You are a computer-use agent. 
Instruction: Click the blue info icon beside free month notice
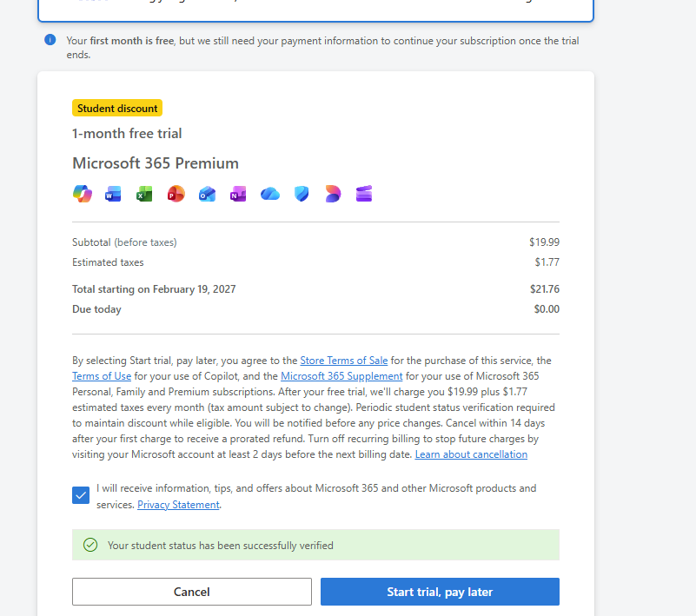[x=50, y=40]
